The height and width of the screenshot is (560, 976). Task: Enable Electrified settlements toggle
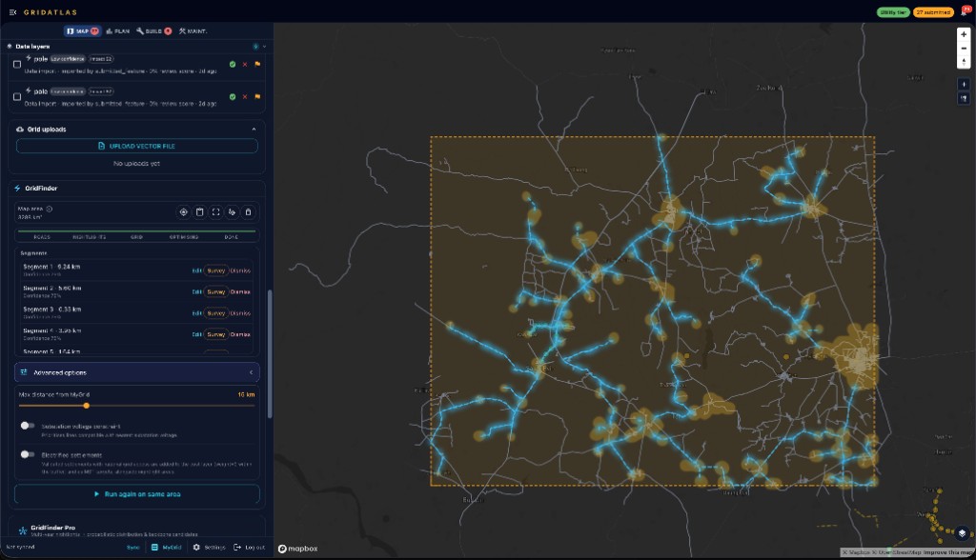click(x=28, y=454)
